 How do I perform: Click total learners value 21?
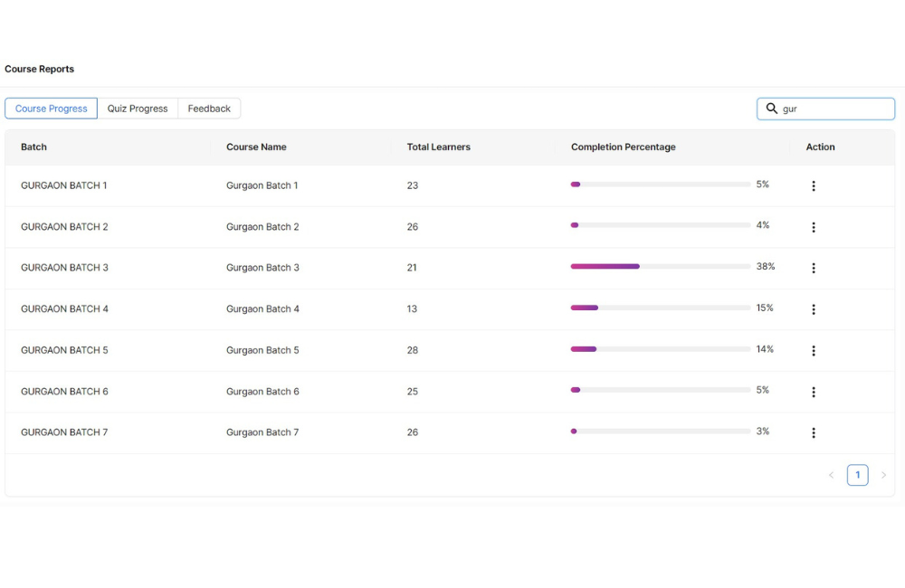[412, 268]
